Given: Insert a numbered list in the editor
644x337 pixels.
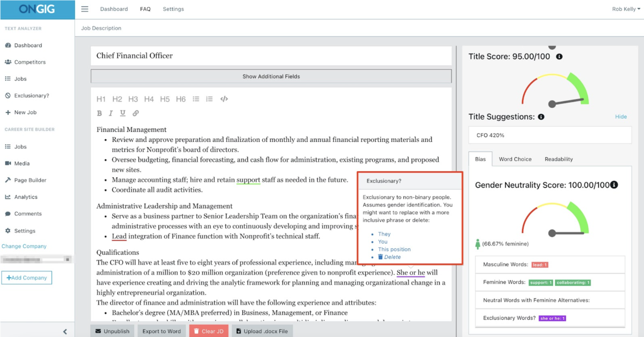Looking at the screenshot, I should tap(209, 99).
